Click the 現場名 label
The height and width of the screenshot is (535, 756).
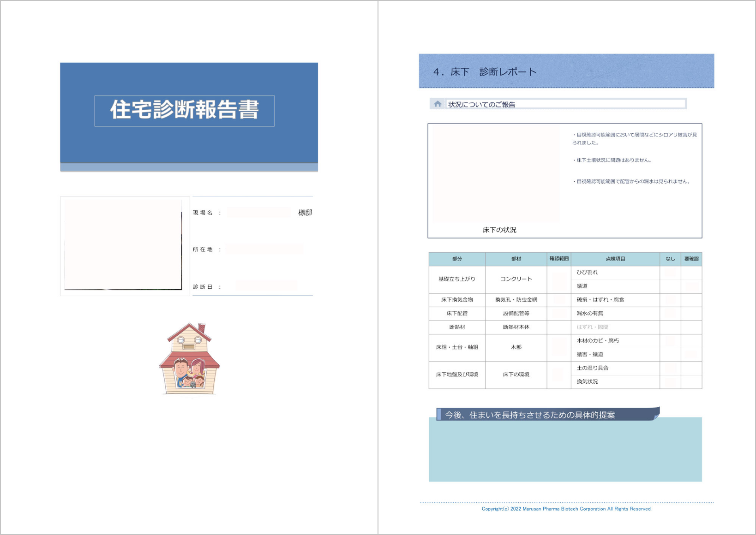(x=203, y=213)
